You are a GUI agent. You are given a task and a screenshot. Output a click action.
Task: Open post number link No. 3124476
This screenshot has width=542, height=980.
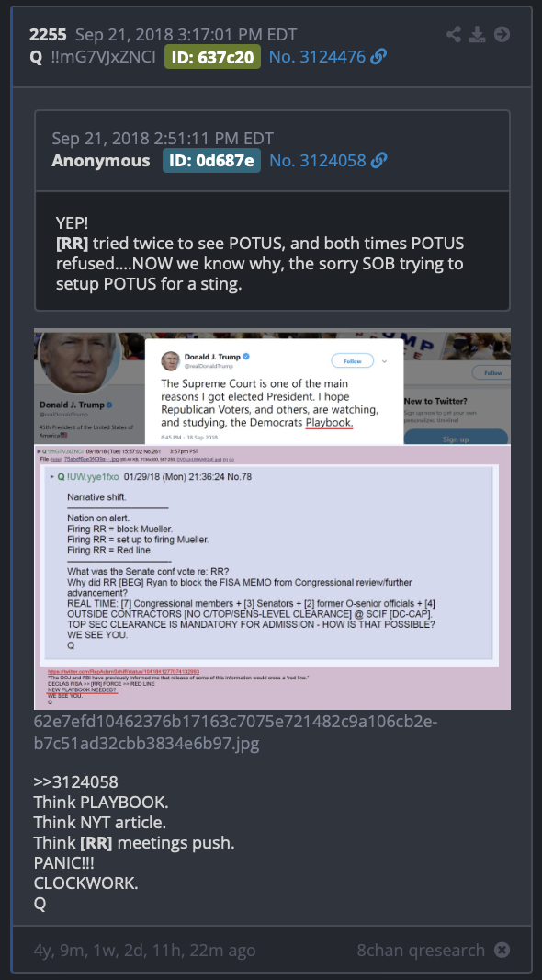pos(317,58)
